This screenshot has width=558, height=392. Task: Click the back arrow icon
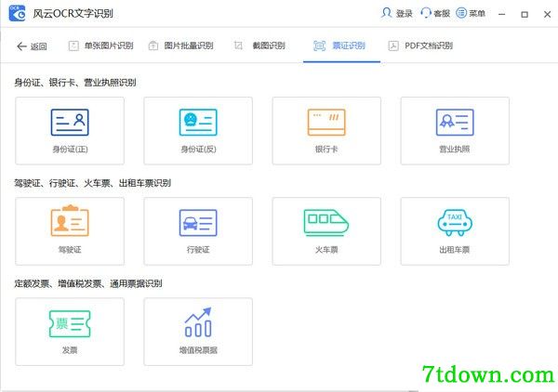[21, 46]
